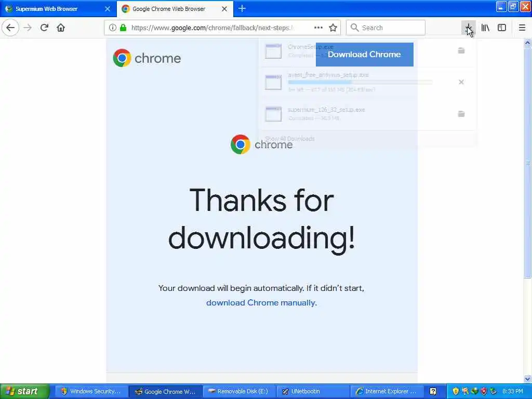
Task: Click the chrome logo at page top
Action: 147,58
